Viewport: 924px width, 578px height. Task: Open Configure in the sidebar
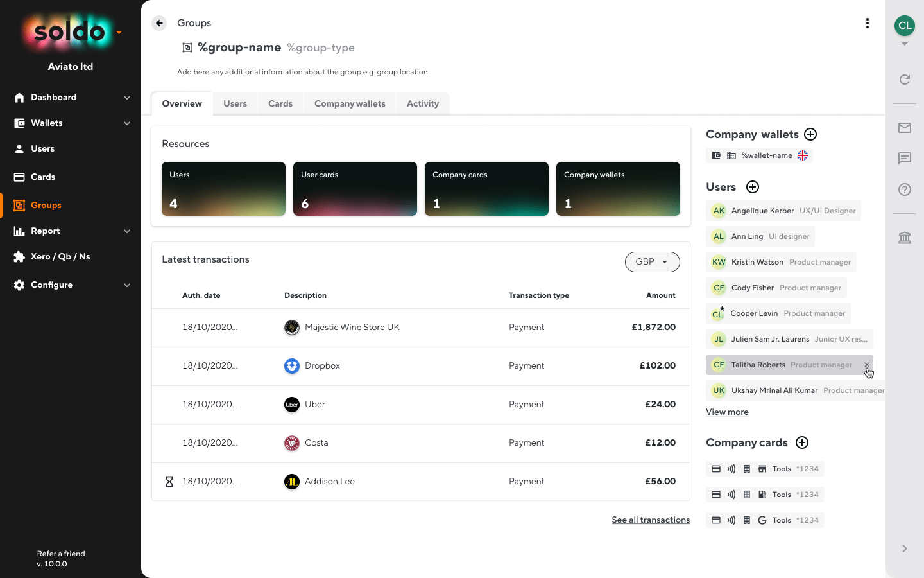coord(51,285)
